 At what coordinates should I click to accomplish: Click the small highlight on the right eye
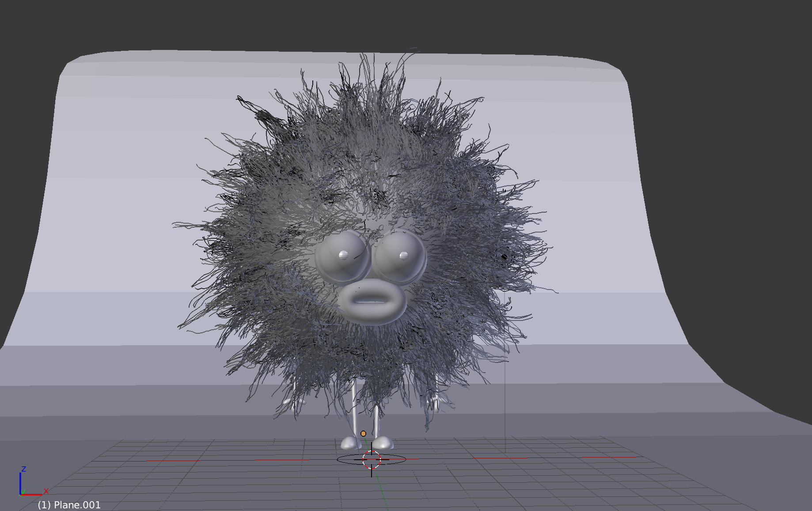[404, 255]
